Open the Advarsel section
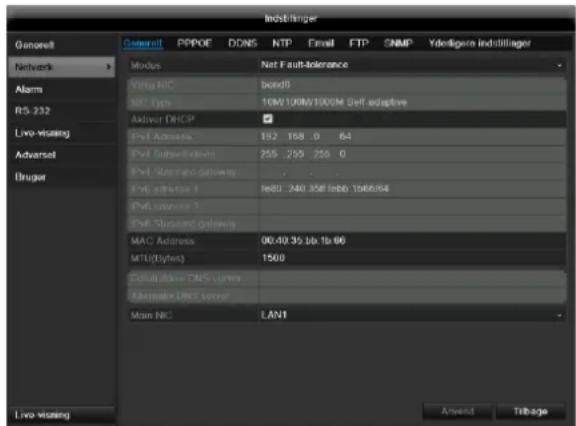Image resolution: width=576 pixels, height=426 pixels. (x=61, y=155)
